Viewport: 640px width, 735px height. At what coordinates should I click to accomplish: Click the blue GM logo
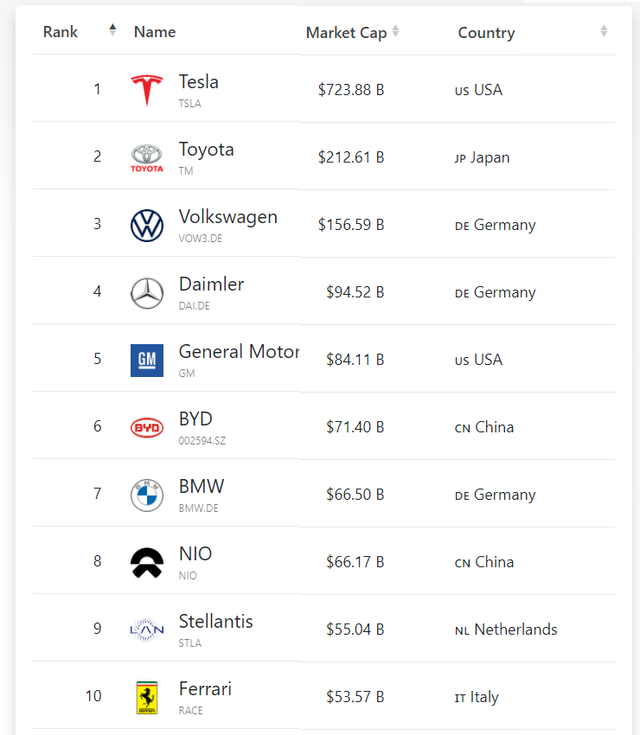click(x=147, y=360)
